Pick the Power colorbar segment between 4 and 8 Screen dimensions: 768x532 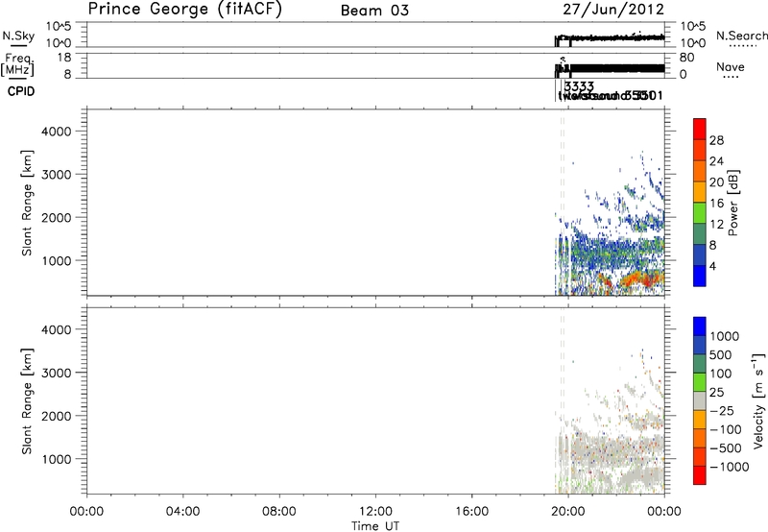(700, 255)
